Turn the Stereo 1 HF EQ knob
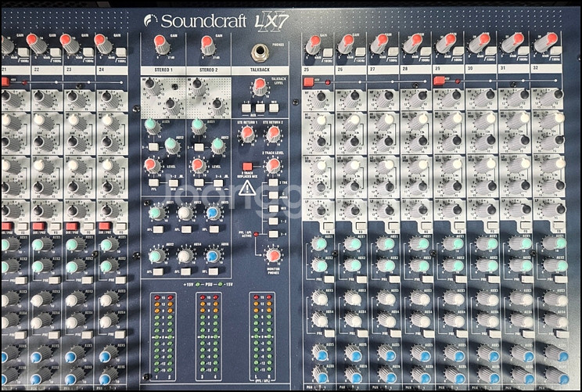The width and height of the screenshot is (582, 392). 152,86
